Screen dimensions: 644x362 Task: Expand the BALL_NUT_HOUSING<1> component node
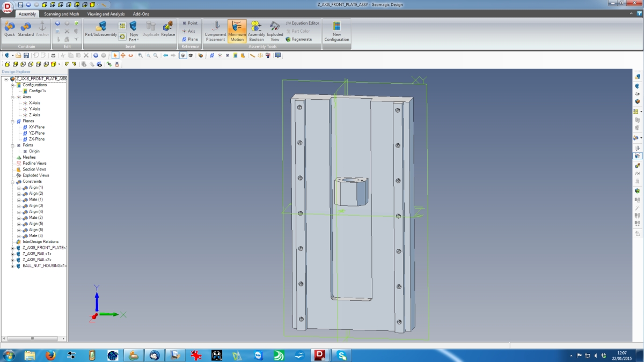(13, 266)
